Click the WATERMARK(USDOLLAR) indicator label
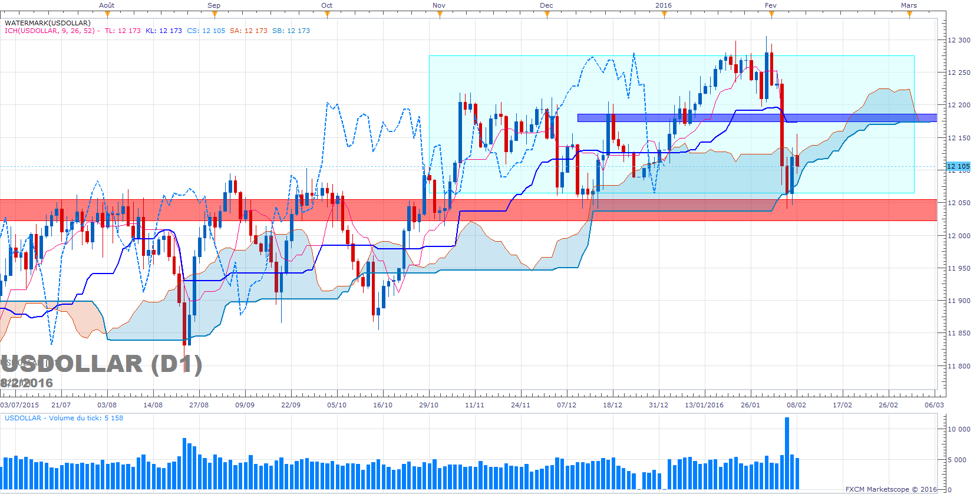Viewport: 980px width, 494px height. (48, 23)
